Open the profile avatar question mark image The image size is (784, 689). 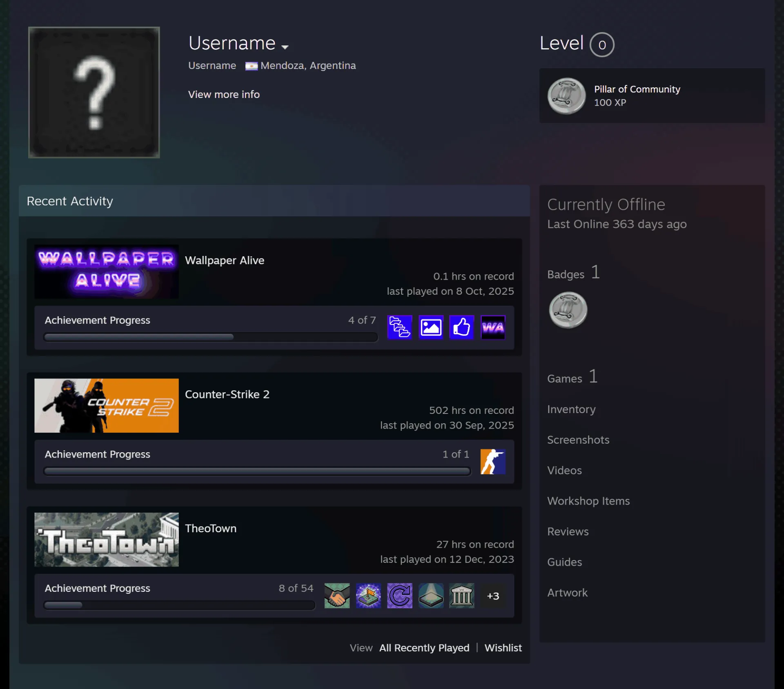[94, 92]
